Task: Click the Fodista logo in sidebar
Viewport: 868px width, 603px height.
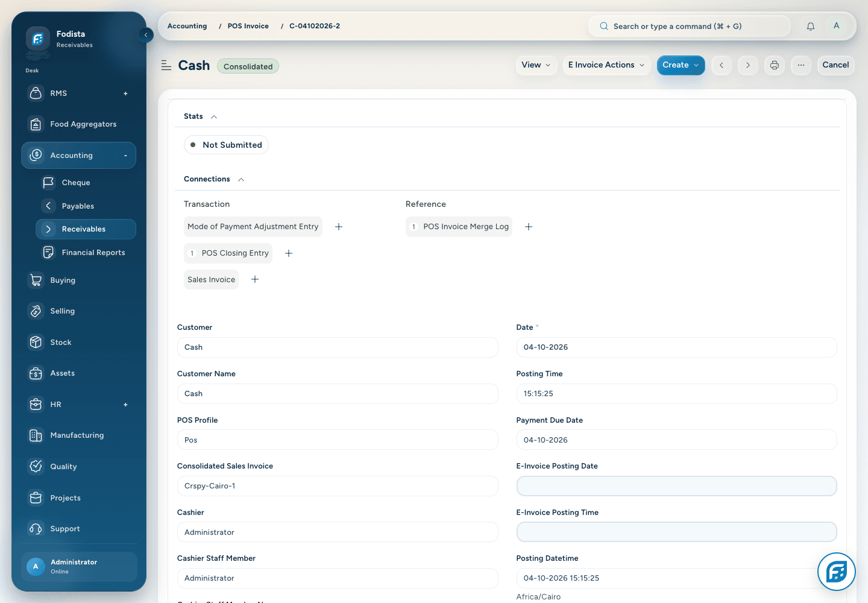Action: click(x=38, y=39)
